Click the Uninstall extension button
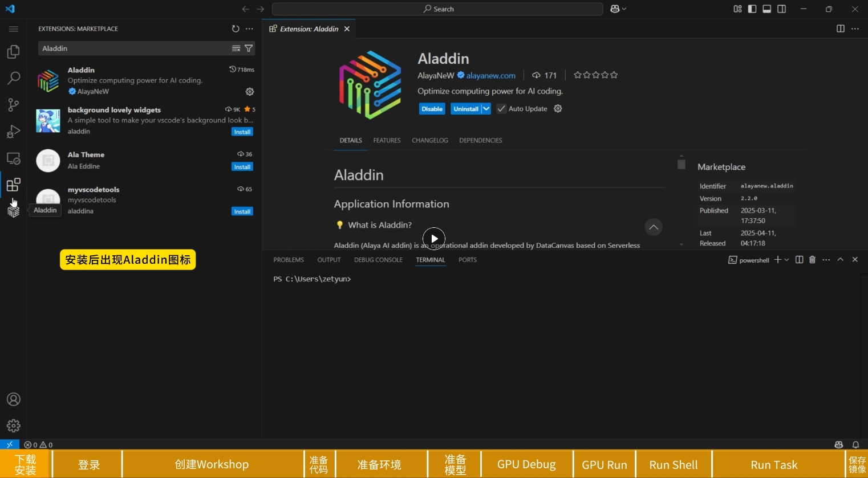Screen dimensions: 868x478 coord(466,109)
